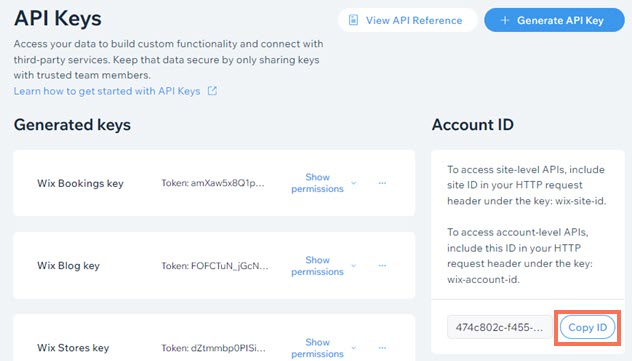Open the View API Reference page
Image resolution: width=632 pixels, height=361 pixels.
(x=407, y=20)
